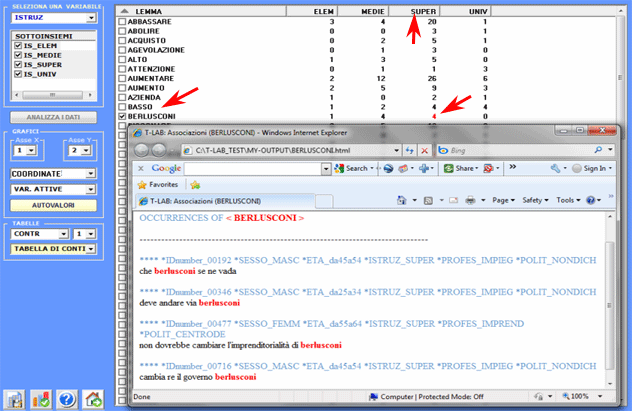
Task: Click the zoom magnifier in IE status bar
Action: [566, 396]
